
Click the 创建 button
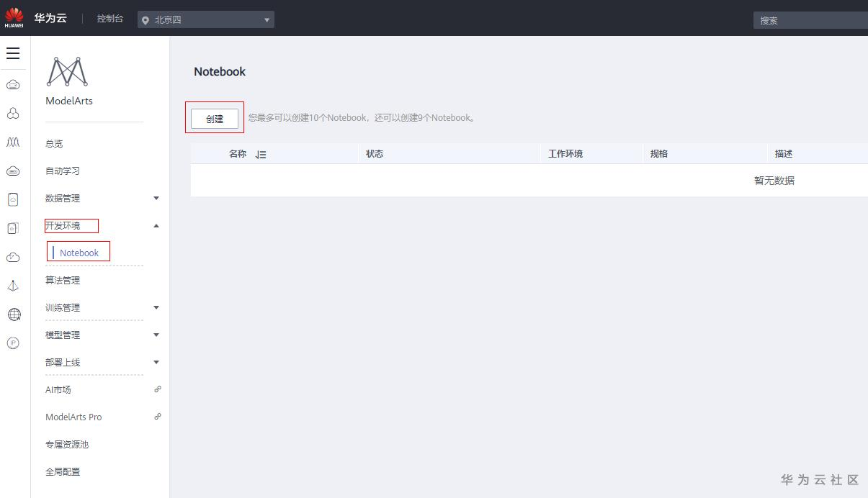pos(215,119)
